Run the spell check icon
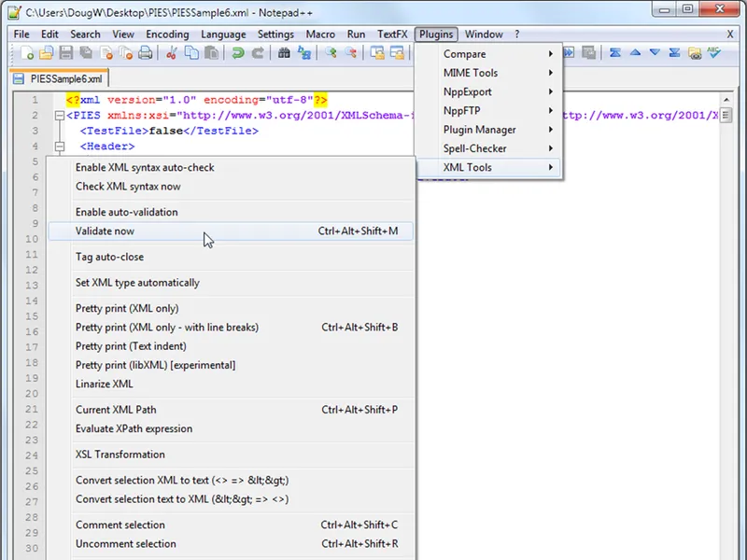747x560 pixels. pyautogui.click(x=713, y=54)
